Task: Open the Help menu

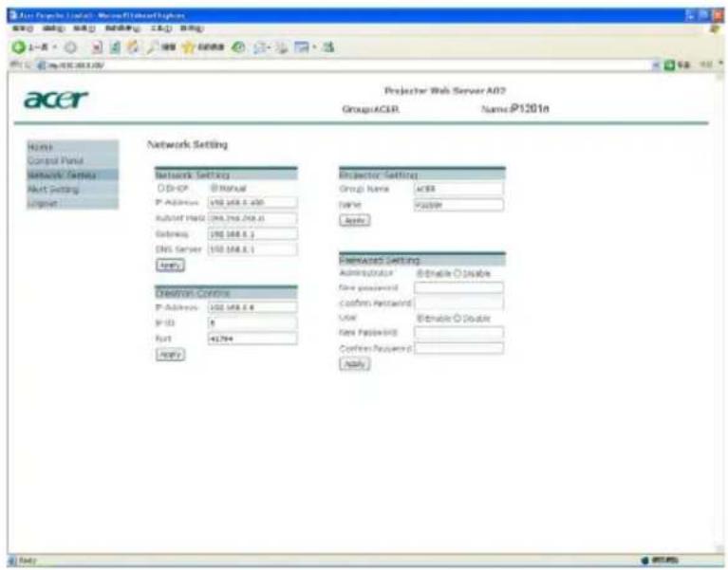Action: coord(192,28)
